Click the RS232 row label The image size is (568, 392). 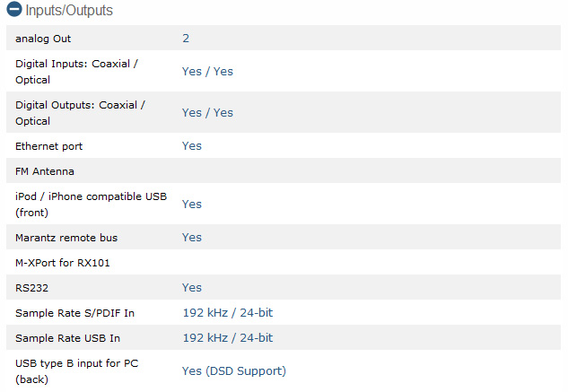click(x=32, y=288)
